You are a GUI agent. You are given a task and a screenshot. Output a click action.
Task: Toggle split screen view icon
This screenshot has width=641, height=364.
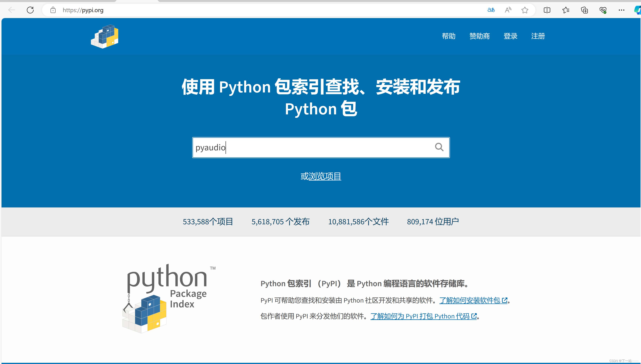click(547, 10)
